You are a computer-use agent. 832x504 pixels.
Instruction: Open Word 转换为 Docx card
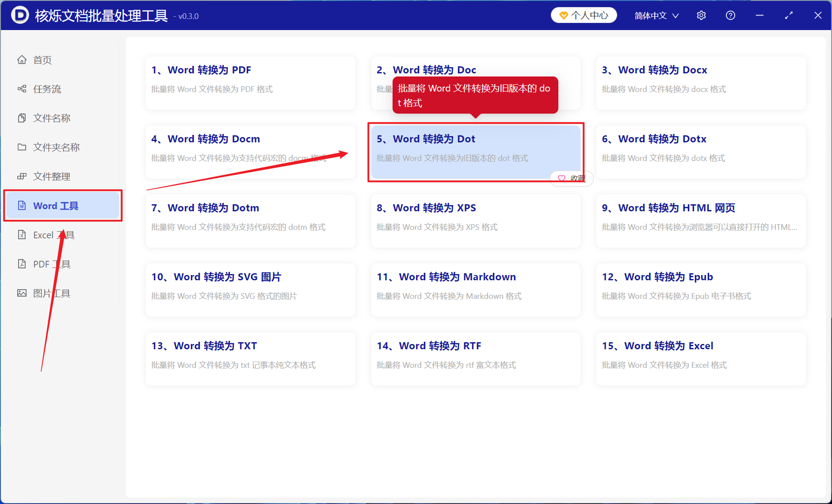(x=701, y=83)
